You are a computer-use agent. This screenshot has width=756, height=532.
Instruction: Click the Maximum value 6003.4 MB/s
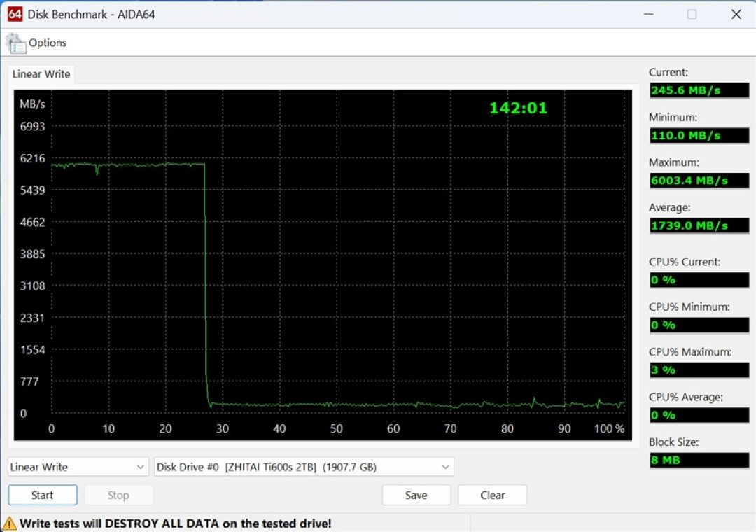coord(699,181)
